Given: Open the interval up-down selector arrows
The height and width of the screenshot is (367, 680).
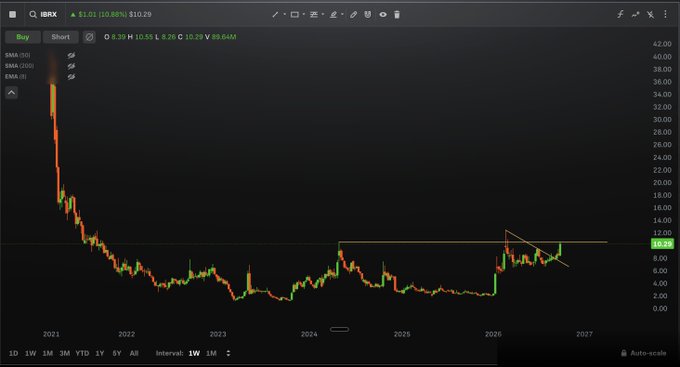Looking at the screenshot, I should click(229, 353).
